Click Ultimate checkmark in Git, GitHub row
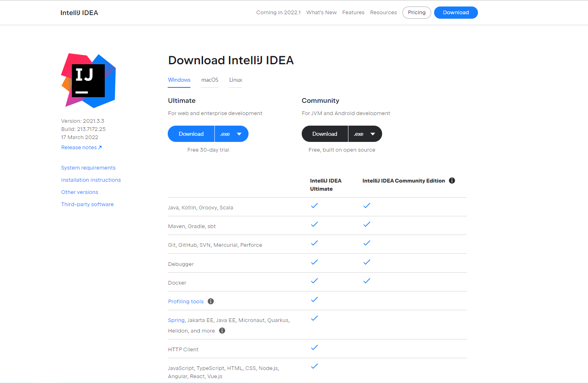 pos(314,243)
